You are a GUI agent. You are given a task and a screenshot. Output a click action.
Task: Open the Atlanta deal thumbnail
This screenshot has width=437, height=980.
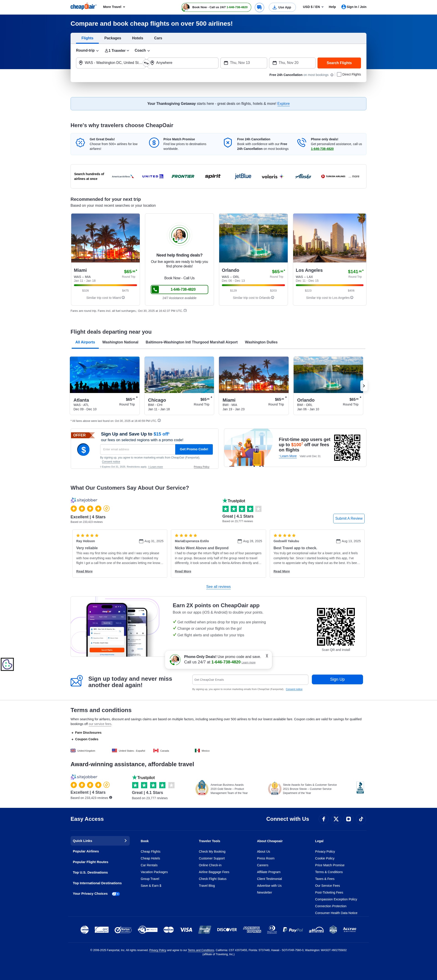[x=105, y=375]
